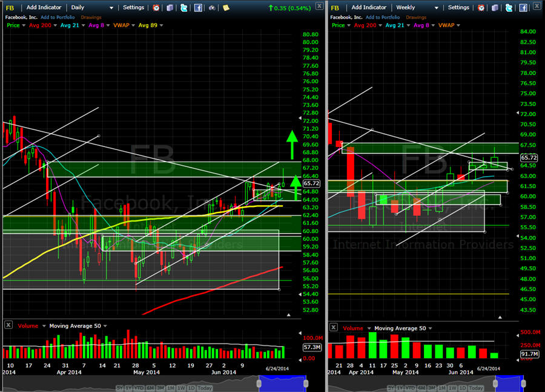This screenshot has width=545, height=392.
Task: Click left handle of Daily range slider
Action: 259,384
